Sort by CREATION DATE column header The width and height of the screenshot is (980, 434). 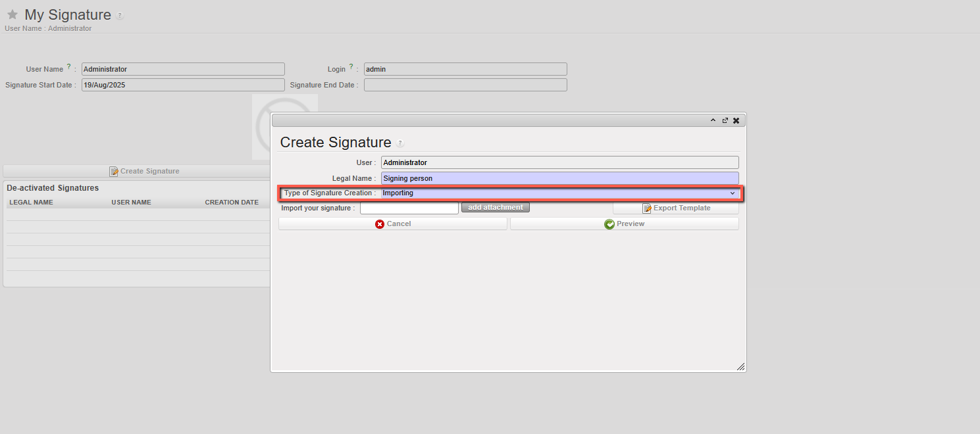tap(232, 203)
